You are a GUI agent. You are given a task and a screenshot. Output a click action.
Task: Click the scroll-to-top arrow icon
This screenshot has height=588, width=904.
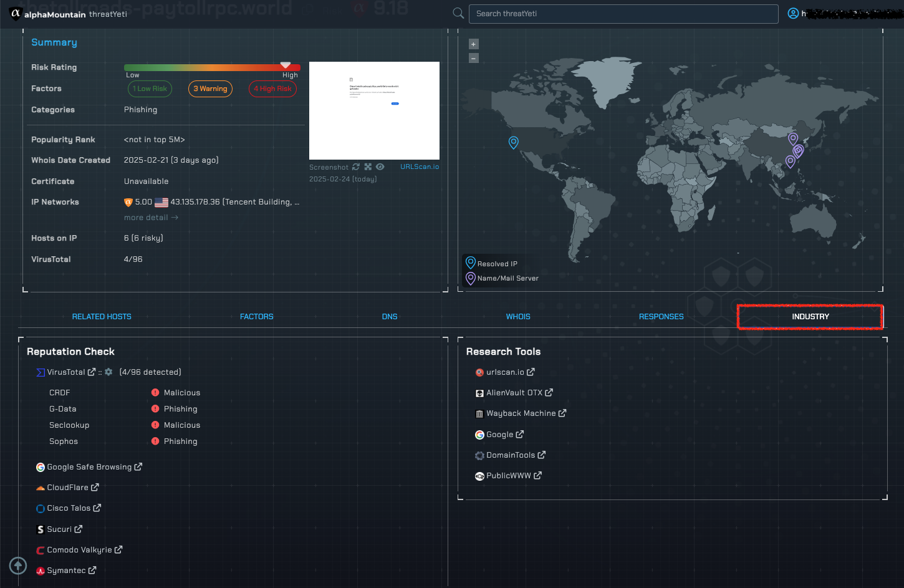[18, 566]
